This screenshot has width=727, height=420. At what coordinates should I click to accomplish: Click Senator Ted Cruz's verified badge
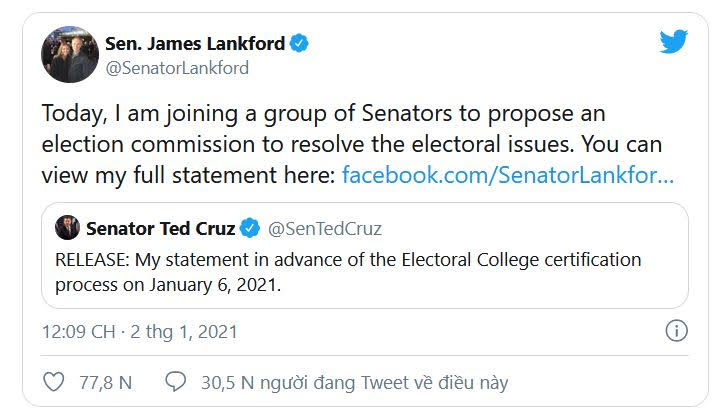point(250,228)
